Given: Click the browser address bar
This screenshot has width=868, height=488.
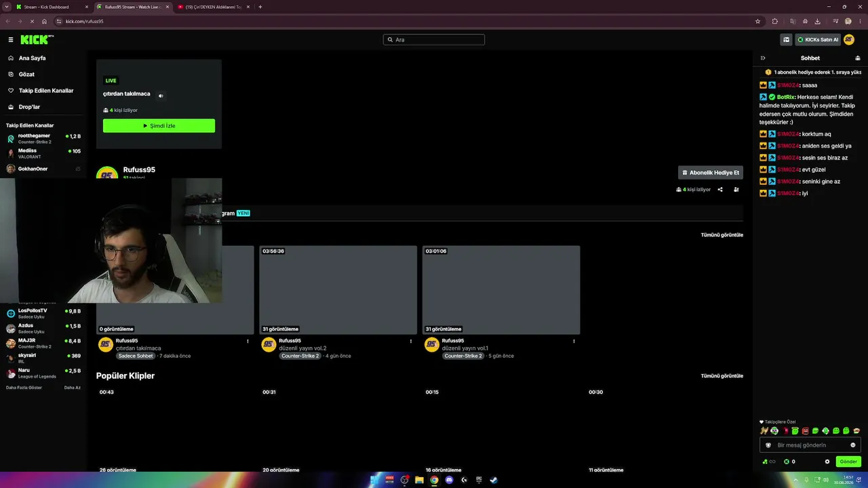Looking at the screenshot, I should (x=406, y=21).
